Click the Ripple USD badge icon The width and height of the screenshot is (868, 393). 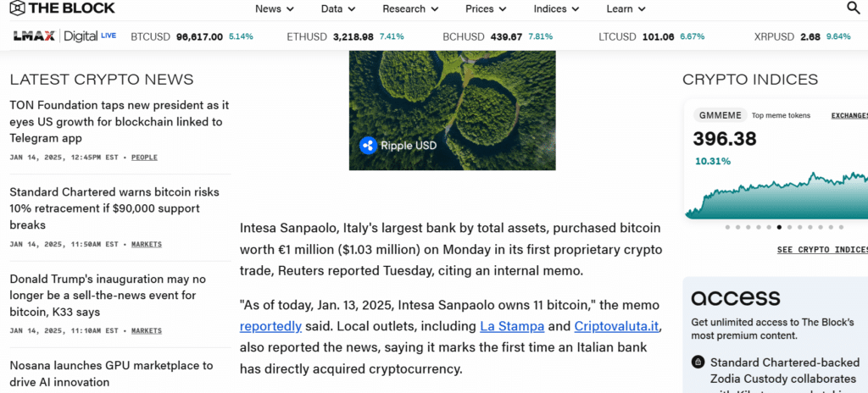coord(368,146)
